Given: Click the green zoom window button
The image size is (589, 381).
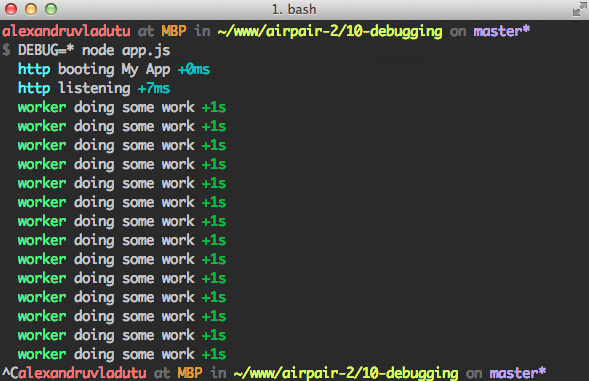Looking at the screenshot, I should click(51, 9).
